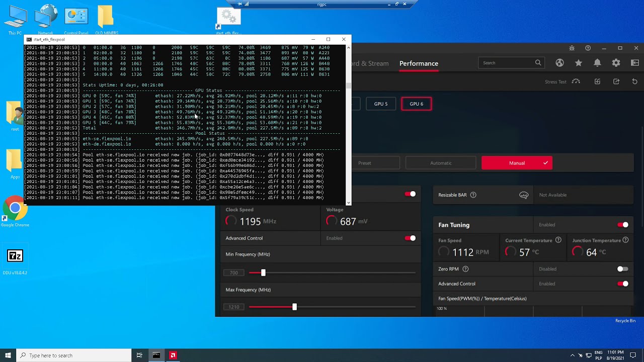Open the Radeon settings gear icon

tap(616, 63)
